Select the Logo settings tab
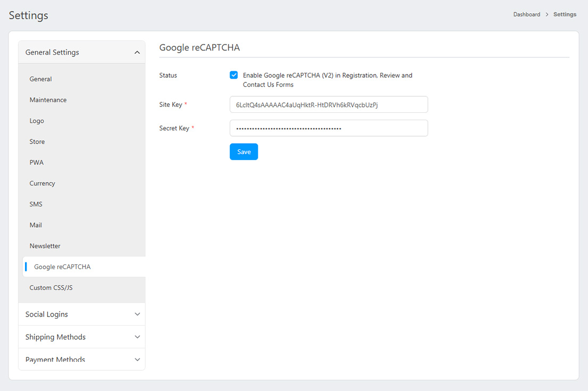The image size is (588, 391). (37, 121)
